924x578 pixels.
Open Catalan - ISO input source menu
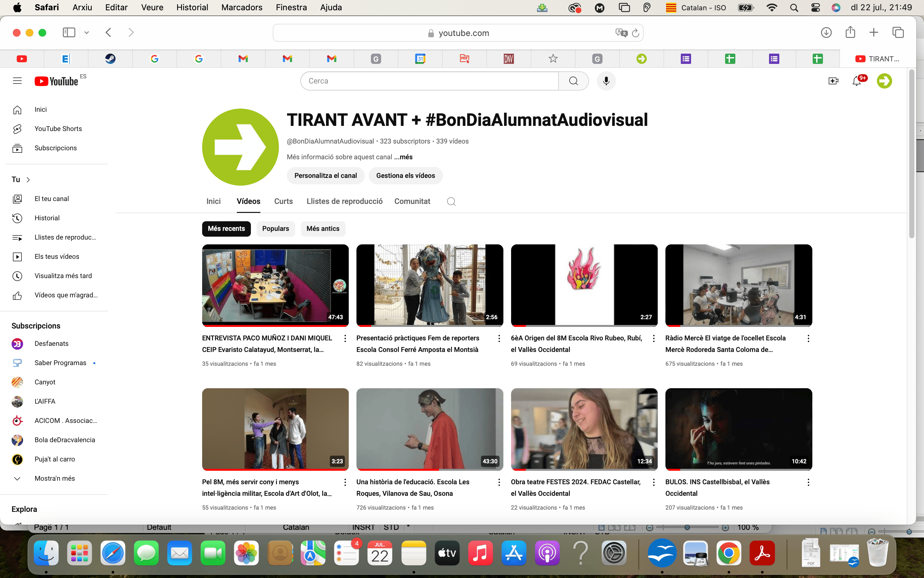(x=696, y=8)
